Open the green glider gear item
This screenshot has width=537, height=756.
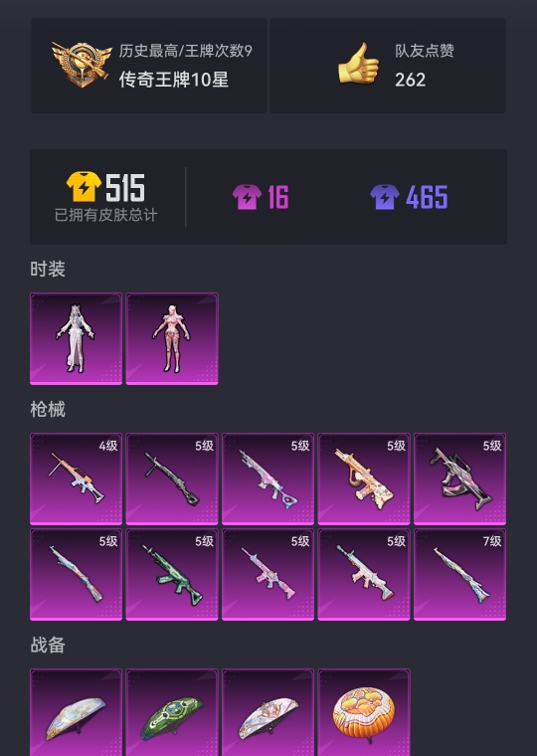(x=172, y=712)
